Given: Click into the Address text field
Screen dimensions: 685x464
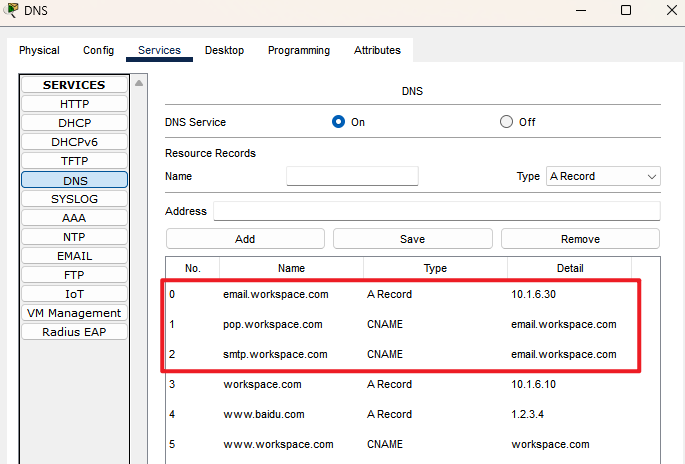Looking at the screenshot, I should [436, 211].
